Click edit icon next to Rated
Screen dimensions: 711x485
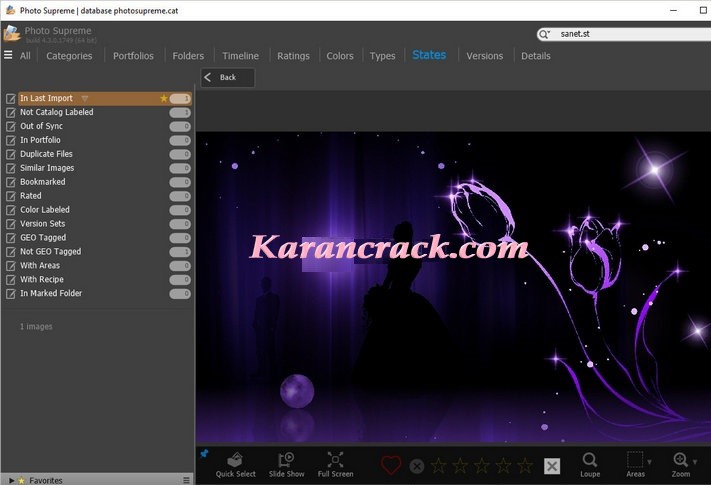10,196
